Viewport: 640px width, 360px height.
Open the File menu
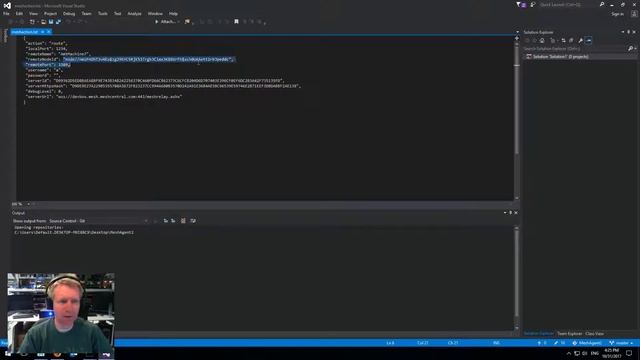(x=6, y=13)
